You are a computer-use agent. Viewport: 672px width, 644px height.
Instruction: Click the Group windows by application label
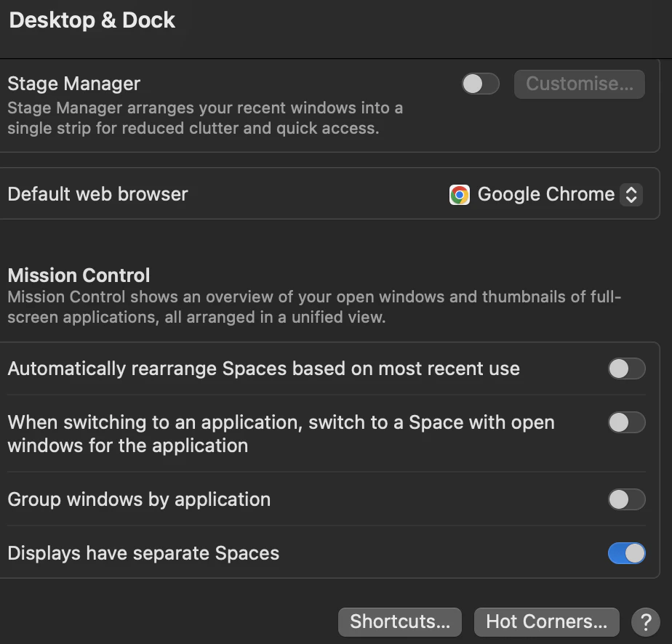[x=140, y=499]
